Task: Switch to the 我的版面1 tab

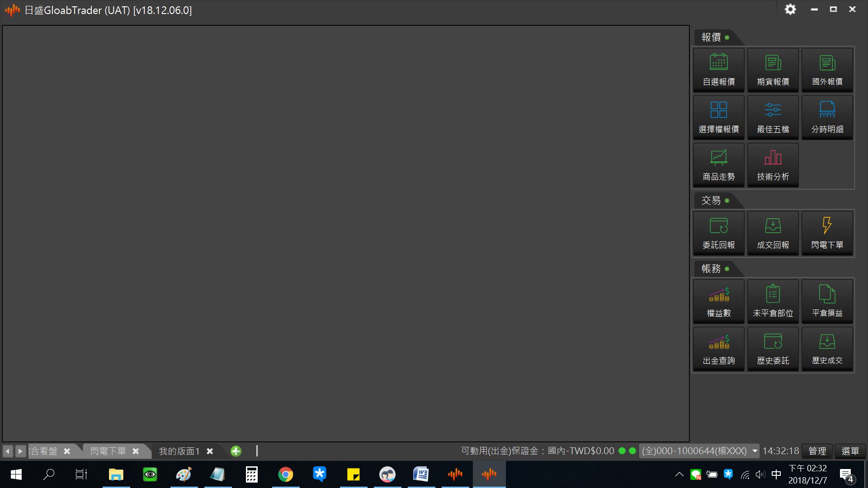Action: click(179, 451)
